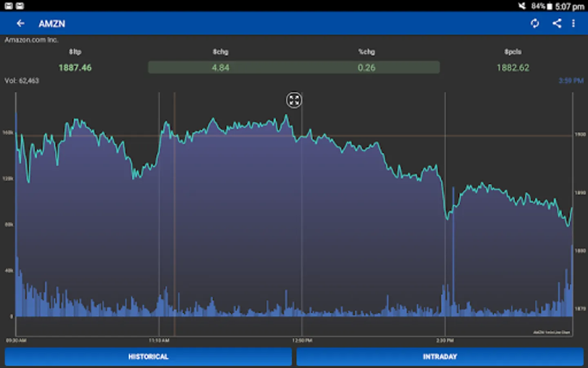Click the 1890 price axis label
588x368 pixels.
(580, 193)
